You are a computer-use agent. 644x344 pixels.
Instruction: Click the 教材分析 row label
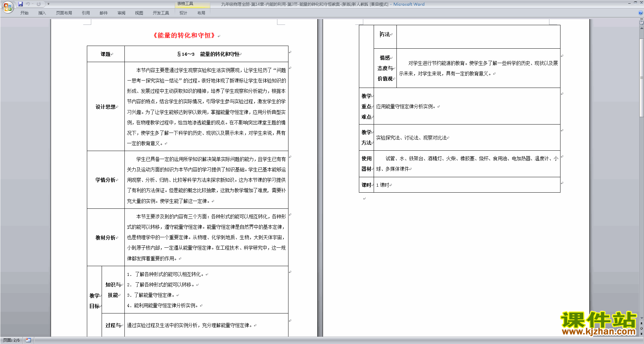click(x=106, y=238)
